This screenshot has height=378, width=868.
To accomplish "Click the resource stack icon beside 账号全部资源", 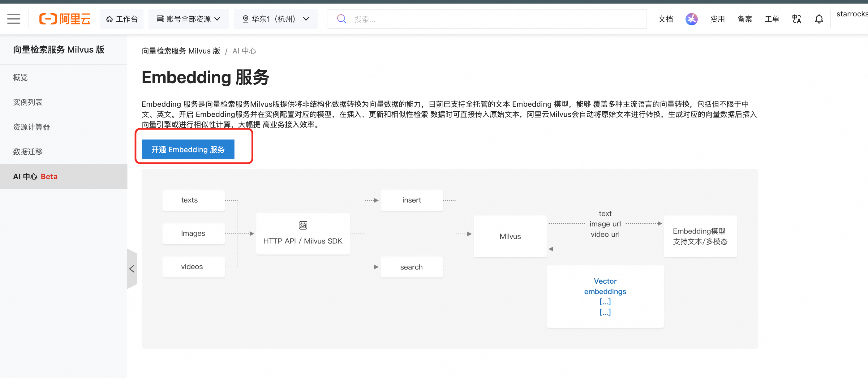I will [x=160, y=19].
